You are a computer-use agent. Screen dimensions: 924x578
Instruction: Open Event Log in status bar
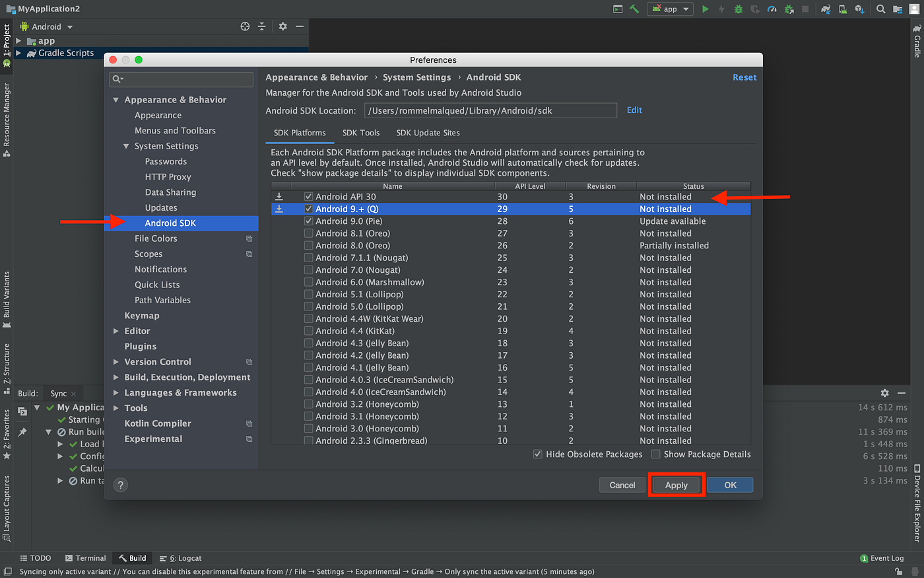(882, 558)
